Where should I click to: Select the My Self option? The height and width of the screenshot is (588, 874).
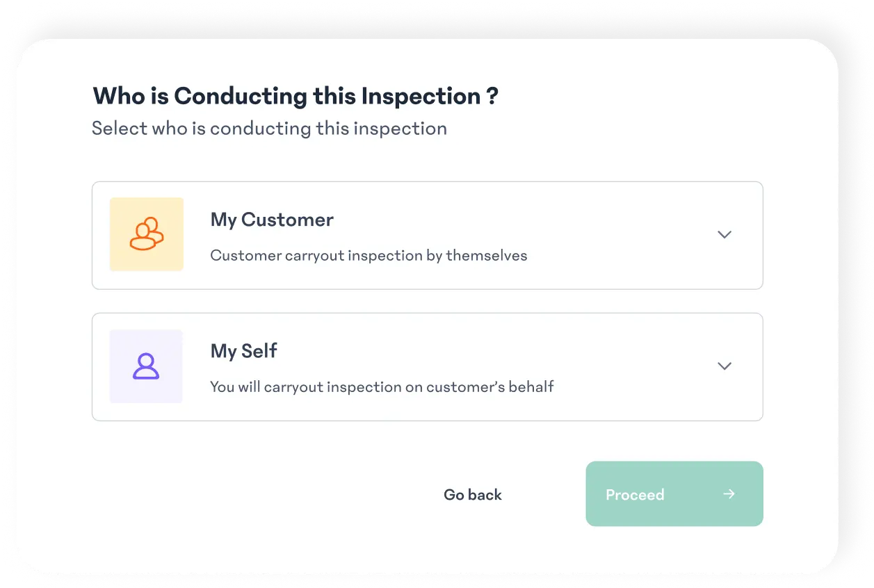(427, 366)
